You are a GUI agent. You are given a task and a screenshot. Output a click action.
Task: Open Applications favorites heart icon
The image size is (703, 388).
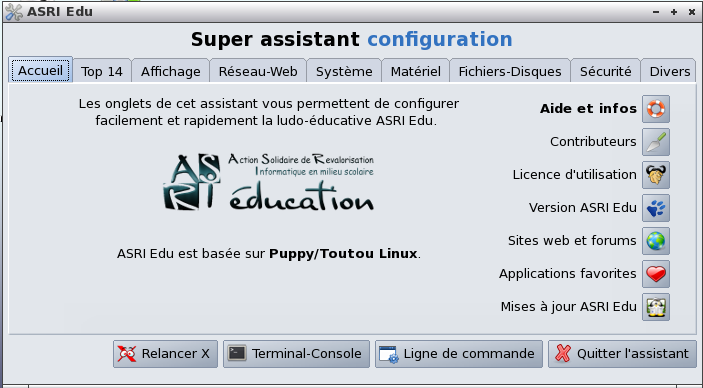click(x=656, y=274)
